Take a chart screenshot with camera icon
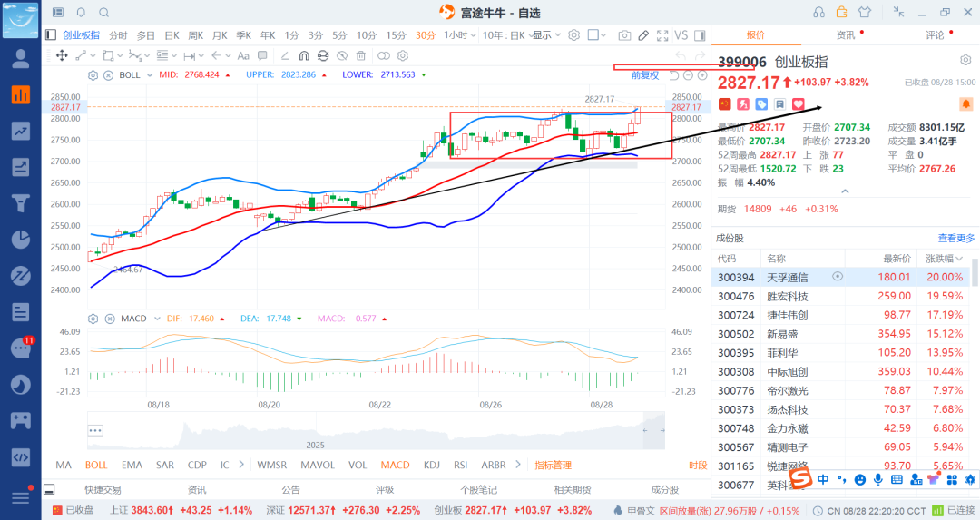This screenshot has height=520, width=980. (x=624, y=35)
